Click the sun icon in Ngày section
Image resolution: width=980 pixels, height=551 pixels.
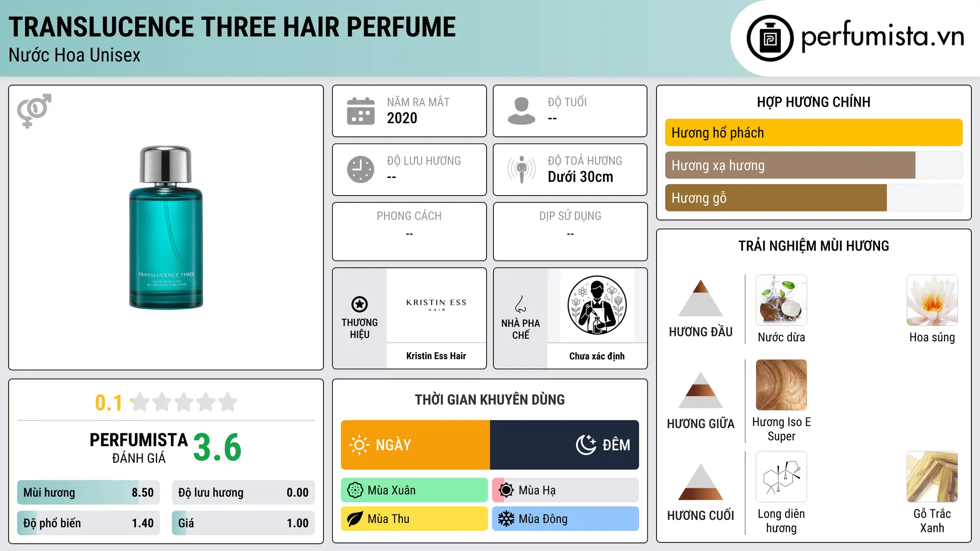click(x=359, y=445)
